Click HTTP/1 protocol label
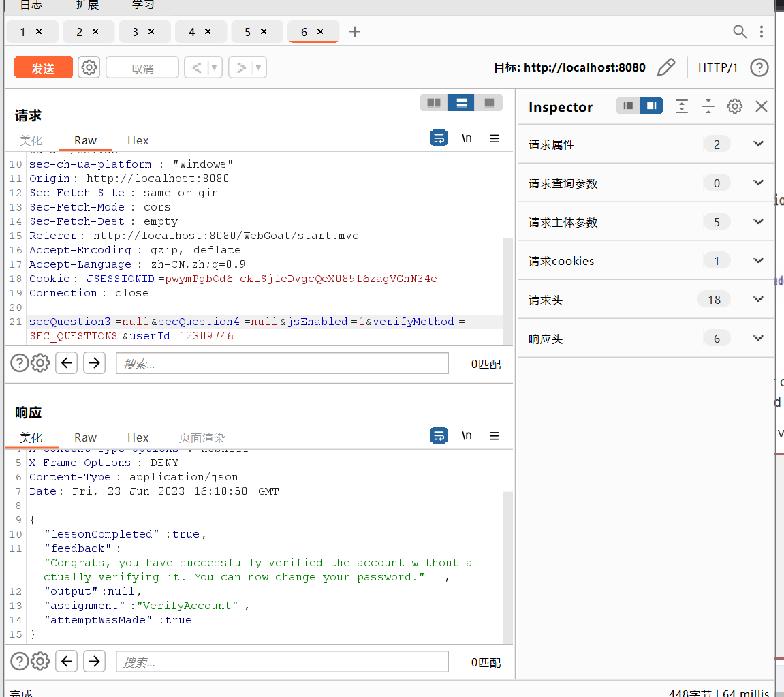Viewport: 784px width, 697px height. (x=717, y=67)
